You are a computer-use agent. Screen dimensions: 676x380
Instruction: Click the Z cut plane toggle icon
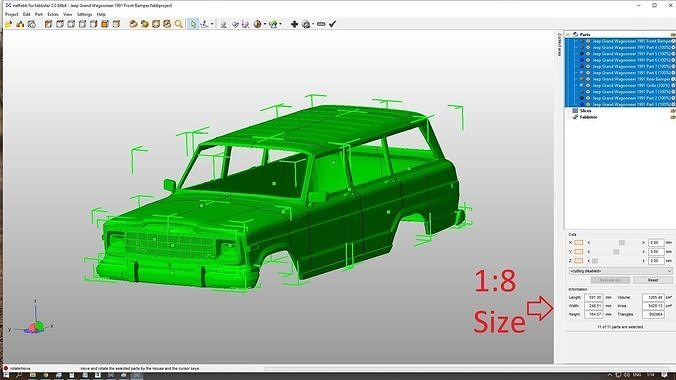[x=579, y=261]
